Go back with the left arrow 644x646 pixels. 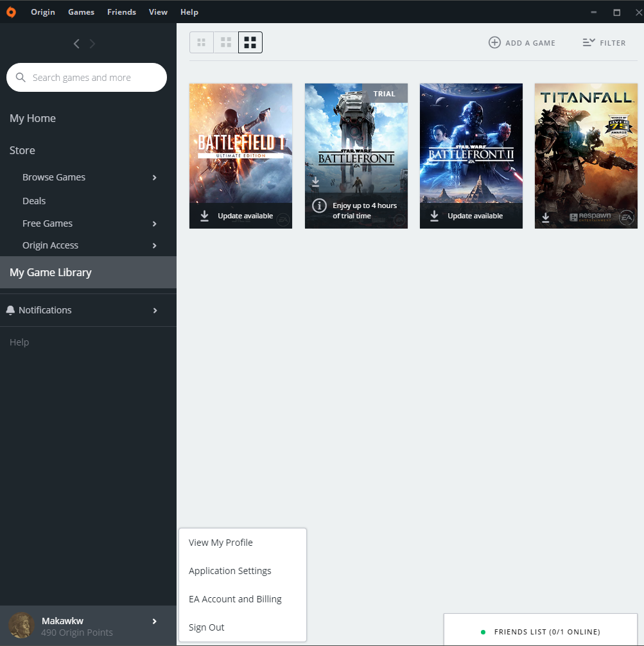tap(76, 44)
